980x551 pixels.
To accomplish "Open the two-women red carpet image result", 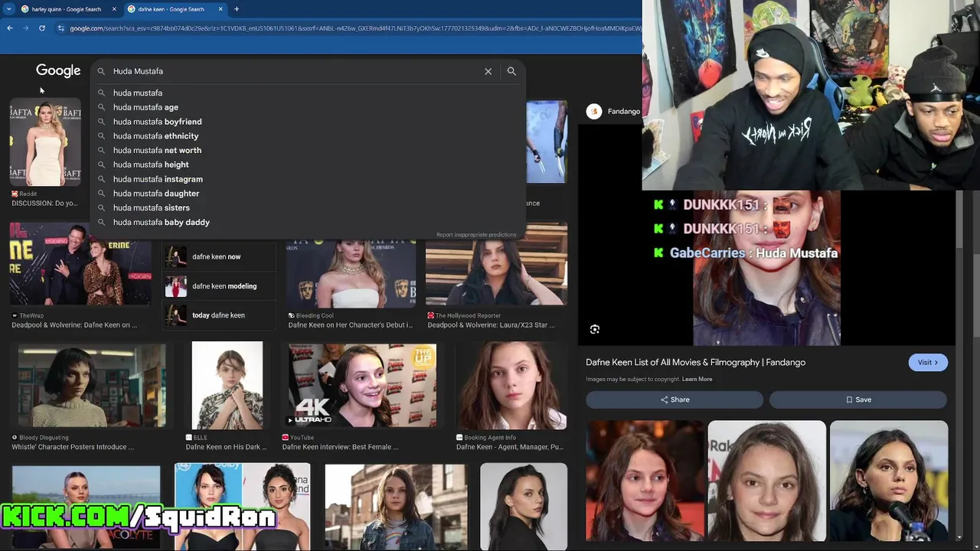I will coord(242,507).
